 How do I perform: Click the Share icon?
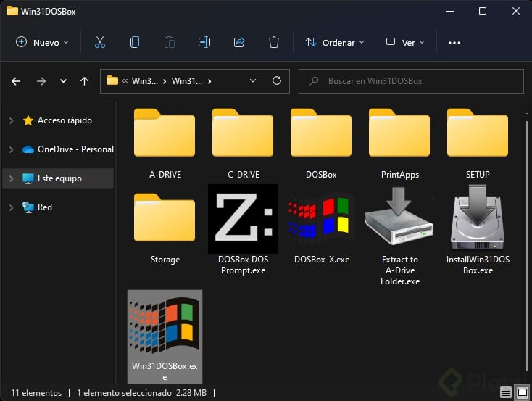pos(239,43)
